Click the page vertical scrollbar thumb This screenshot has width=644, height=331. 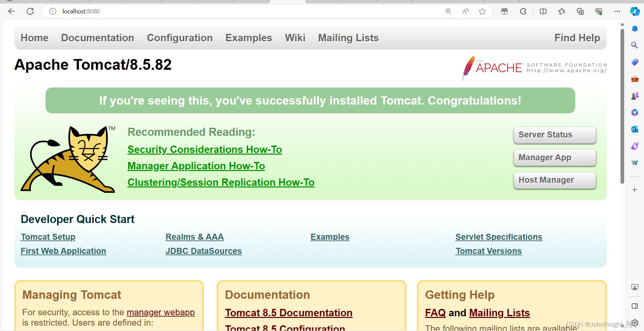tap(622, 107)
